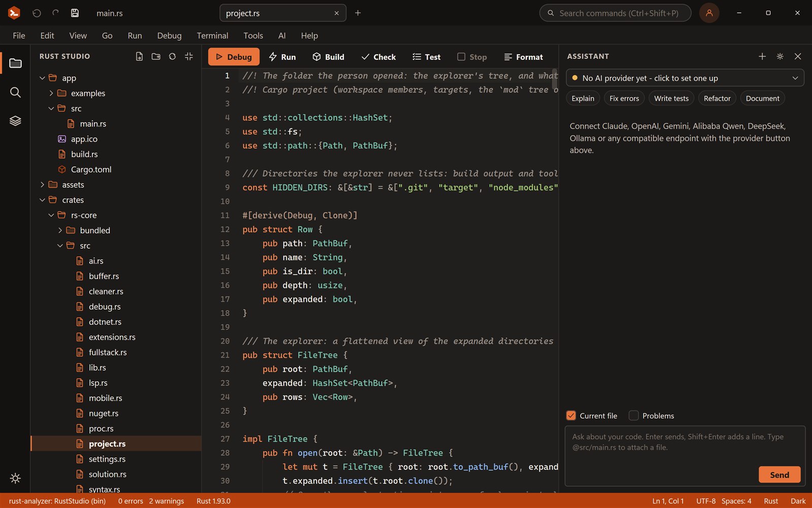The image size is (812, 508).
Task: Start a new chat in Assistant panel
Action: point(762,56)
